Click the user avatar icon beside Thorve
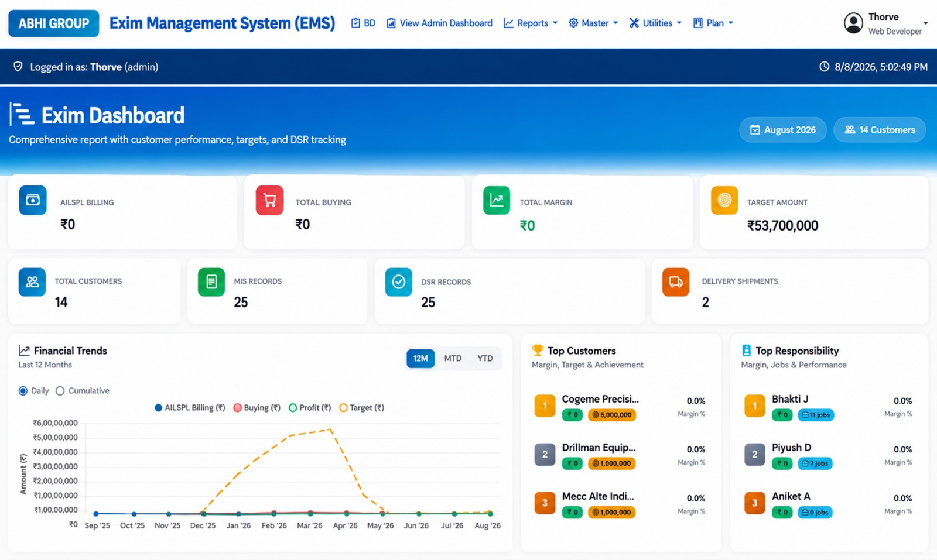Viewport: 937px width, 560px height. pos(853,23)
